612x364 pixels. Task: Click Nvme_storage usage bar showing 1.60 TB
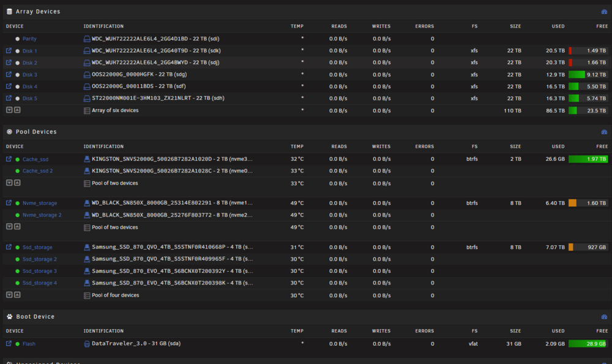tap(588, 203)
